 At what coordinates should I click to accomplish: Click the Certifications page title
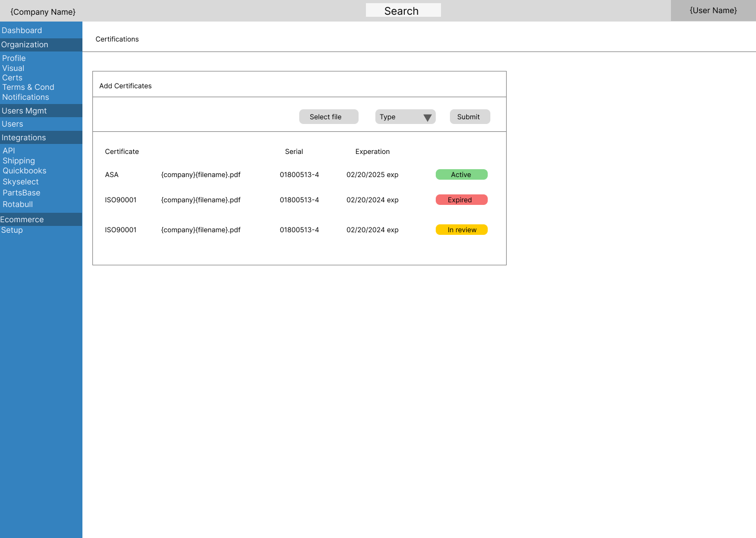(x=117, y=39)
